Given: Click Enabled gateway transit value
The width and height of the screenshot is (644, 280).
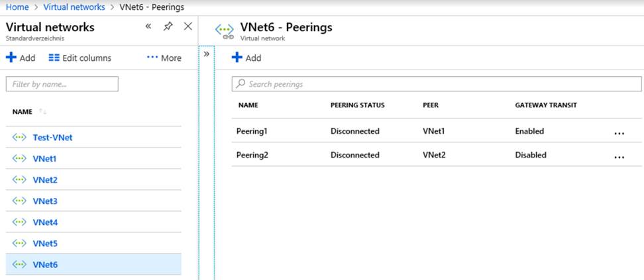Looking at the screenshot, I should [x=529, y=131].
